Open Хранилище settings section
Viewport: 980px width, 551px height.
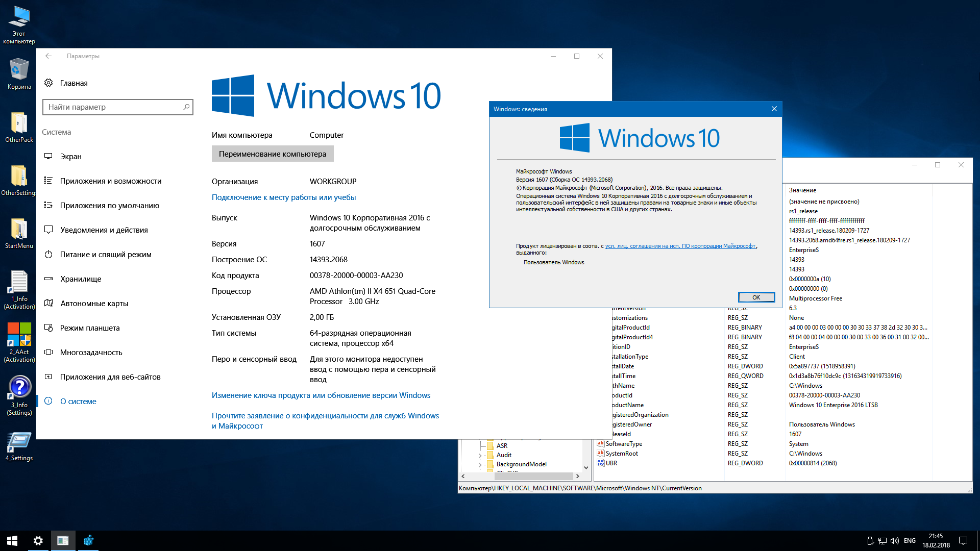click(81, 279)
